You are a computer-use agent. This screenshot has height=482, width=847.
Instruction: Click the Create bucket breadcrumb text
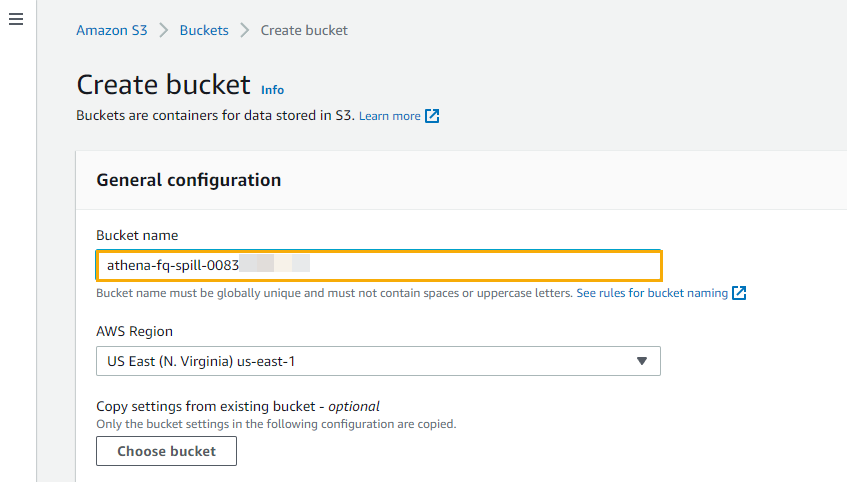[x=304, y=30]
